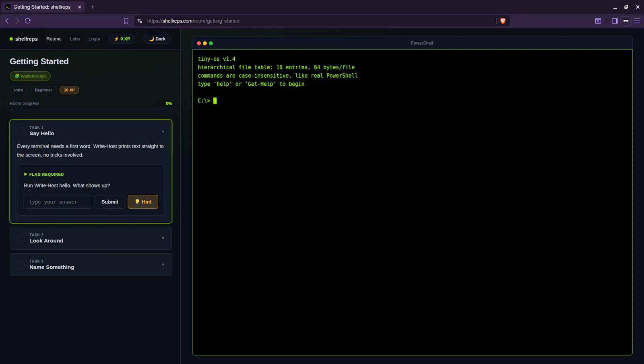The image size is (644, 364).
Task: Click the Name Something task title
Action: click(x=52, y=267)
